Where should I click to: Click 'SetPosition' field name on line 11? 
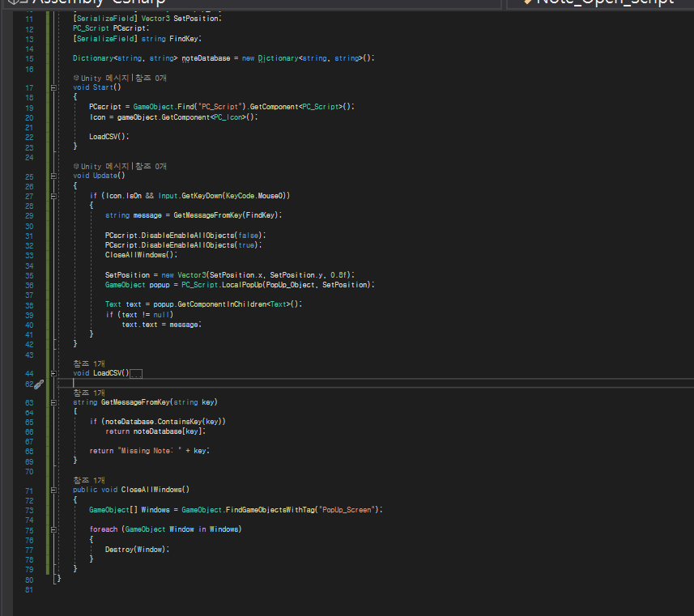[196, 19]
